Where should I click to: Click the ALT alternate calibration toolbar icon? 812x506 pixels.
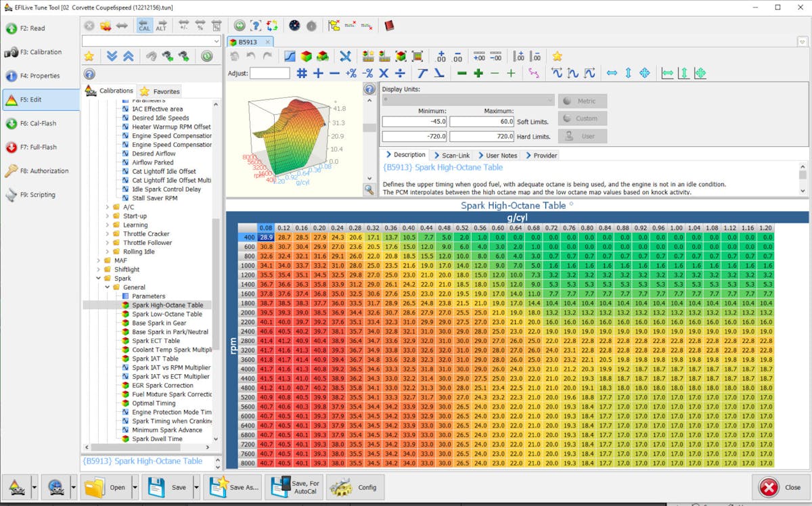161,26
